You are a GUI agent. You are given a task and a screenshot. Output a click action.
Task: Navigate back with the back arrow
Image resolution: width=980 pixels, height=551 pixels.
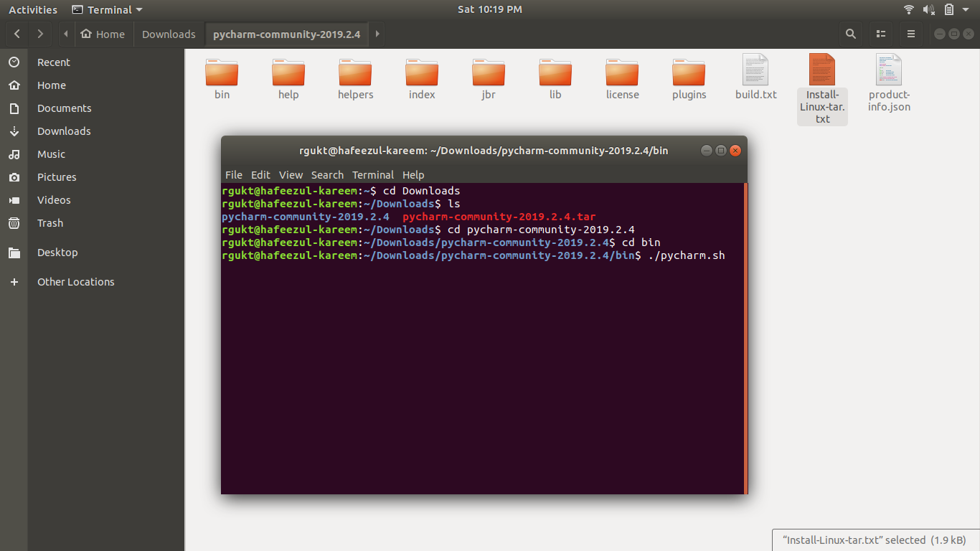click(x=17, y=34)
